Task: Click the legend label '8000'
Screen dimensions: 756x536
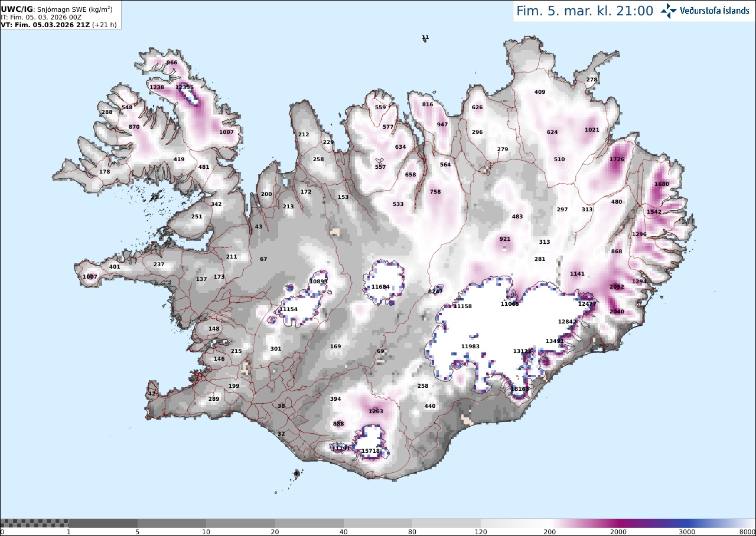Action: coord(747,532)
